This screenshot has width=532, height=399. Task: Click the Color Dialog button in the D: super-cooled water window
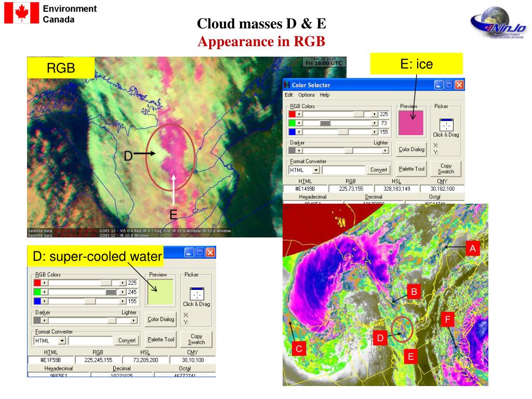coord(161,320)
